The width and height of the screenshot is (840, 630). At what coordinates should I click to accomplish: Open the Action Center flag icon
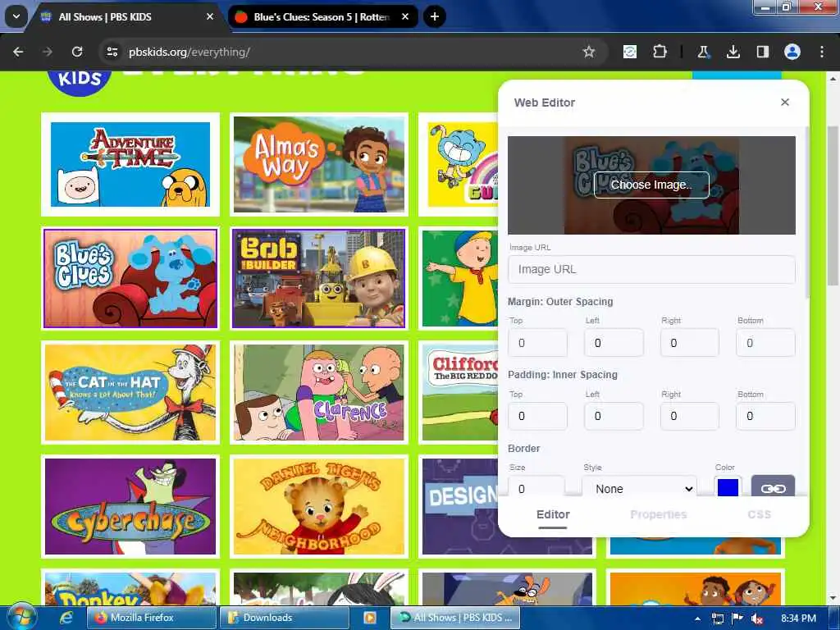click(x=737, y=619)
